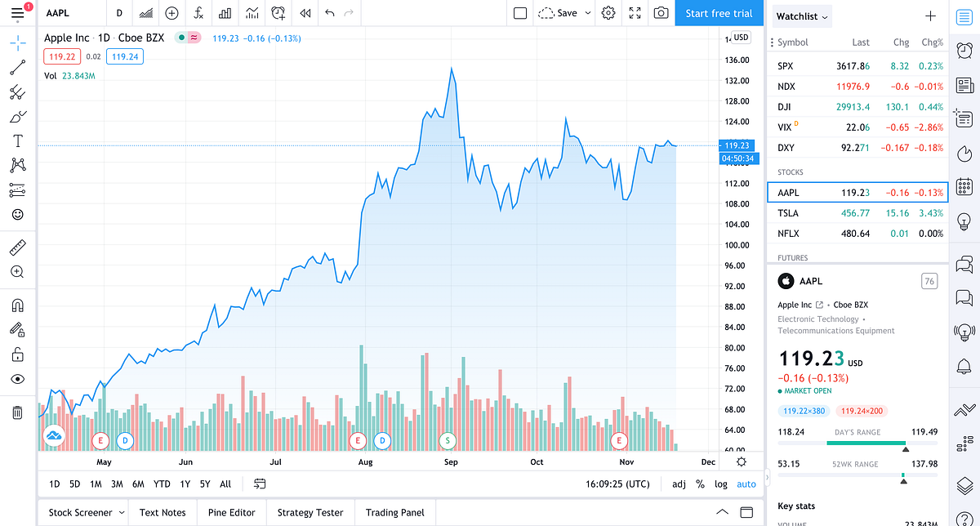Open the Watchlist selector dropdown
This screenshot has height=526, width=980.
click(x=801, y=16)
